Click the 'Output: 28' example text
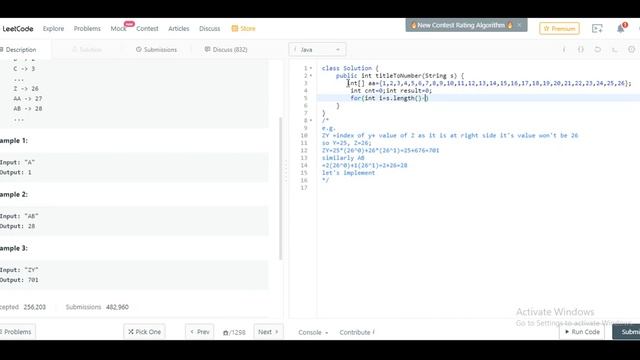This screenshot has width=640, height=360. 18,226
